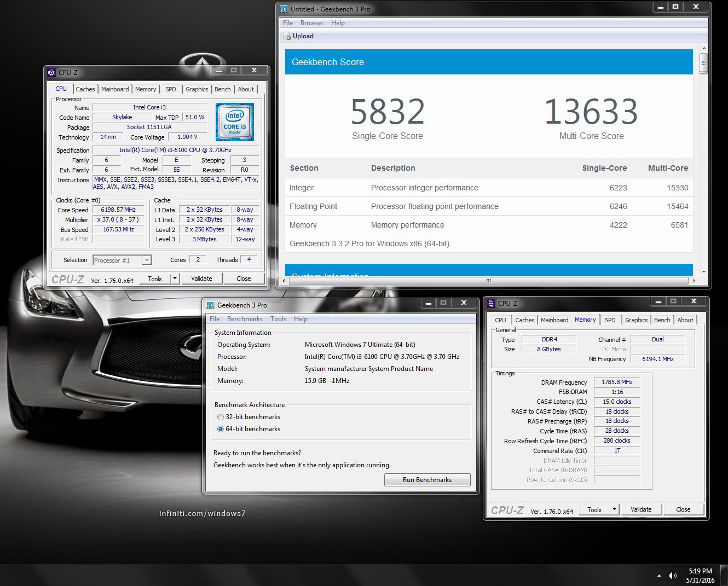
Task: Click Show desktop button at taskbar edge
Action: pyautogui.click(x=724, y=576)
